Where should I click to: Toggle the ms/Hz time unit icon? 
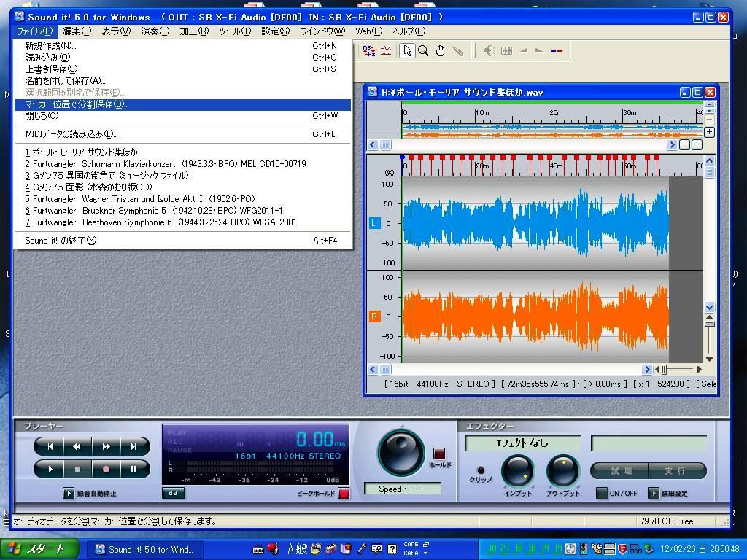click(x=368, y=50)
